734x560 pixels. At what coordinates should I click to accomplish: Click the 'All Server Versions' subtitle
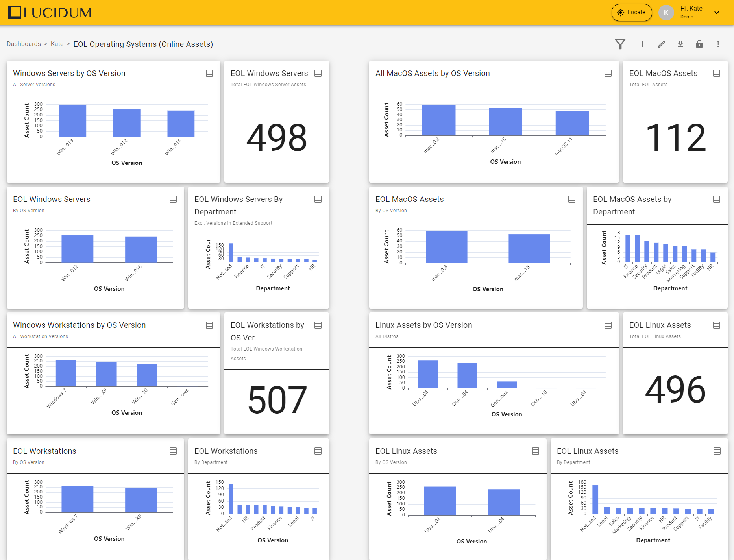[34, 85]
